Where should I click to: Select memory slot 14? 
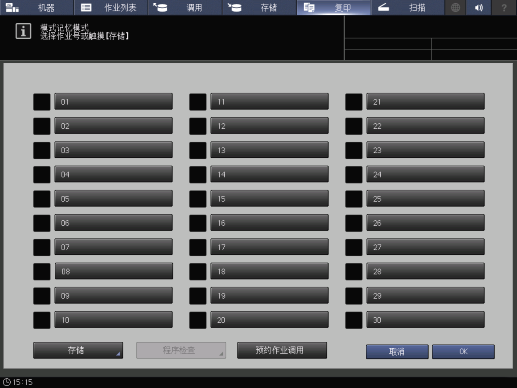tap(270, 174)
